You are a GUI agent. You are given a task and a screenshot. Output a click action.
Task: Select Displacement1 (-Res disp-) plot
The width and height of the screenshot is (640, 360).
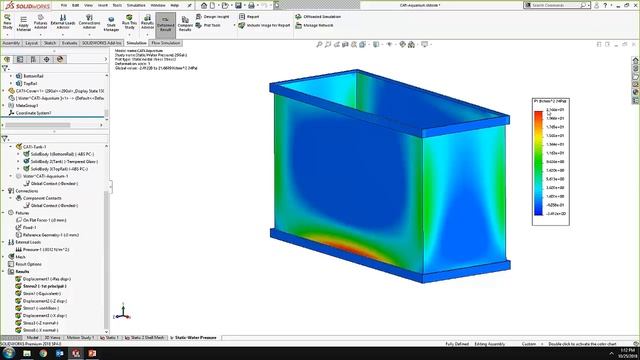click(x=43, y=279)
